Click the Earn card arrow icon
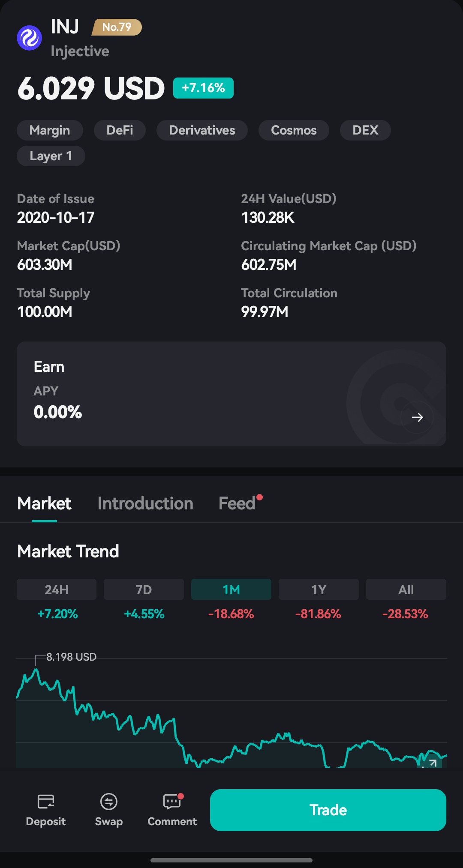Viewport: 463px width, 868px height. coord(417,417)
